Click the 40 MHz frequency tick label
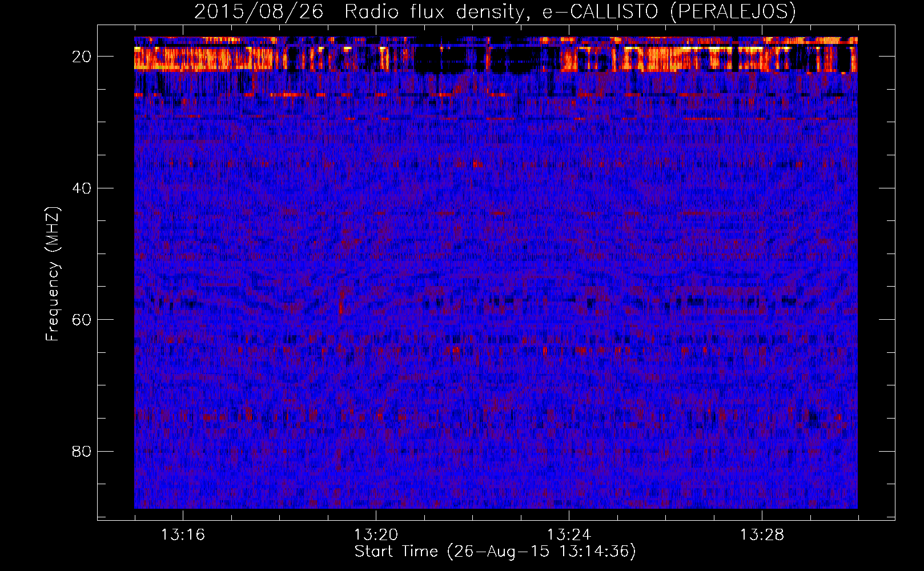 [x=82, y=188]
